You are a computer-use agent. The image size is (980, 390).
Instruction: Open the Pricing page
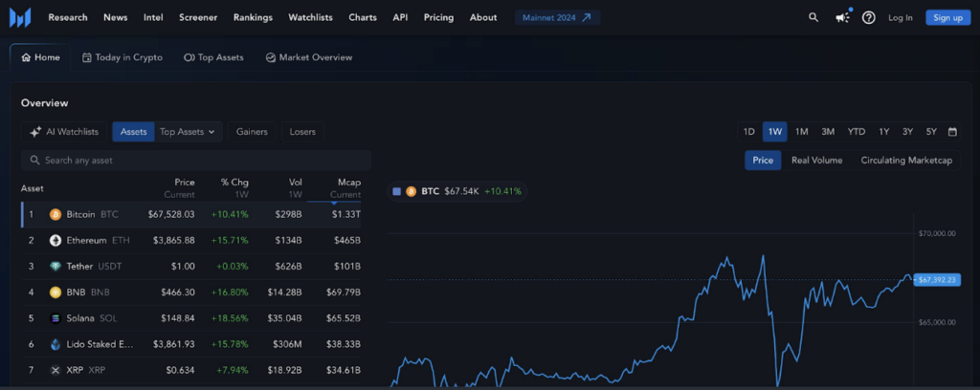pyautogui.click(x=438, y=17)
